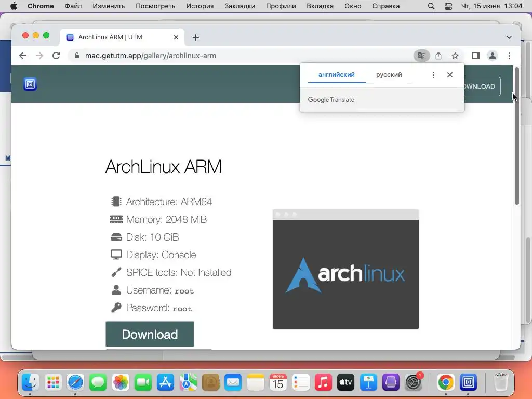
Task: Switch translation to английский tab
Action: (x=337, y=75)
